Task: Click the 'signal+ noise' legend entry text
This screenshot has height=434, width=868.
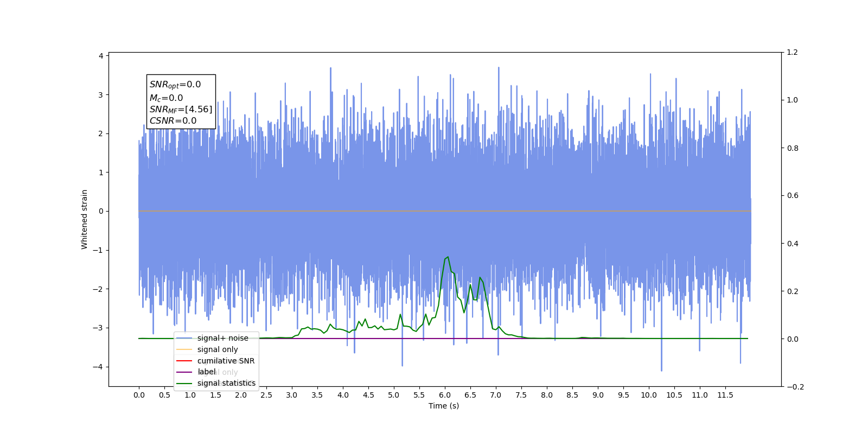Action: coord(222,338)
